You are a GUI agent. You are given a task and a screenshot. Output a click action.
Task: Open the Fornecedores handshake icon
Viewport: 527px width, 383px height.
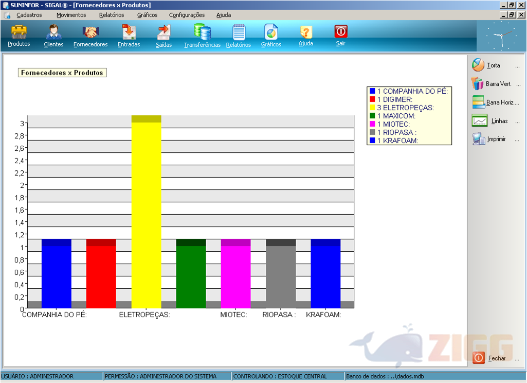[90, 32]
